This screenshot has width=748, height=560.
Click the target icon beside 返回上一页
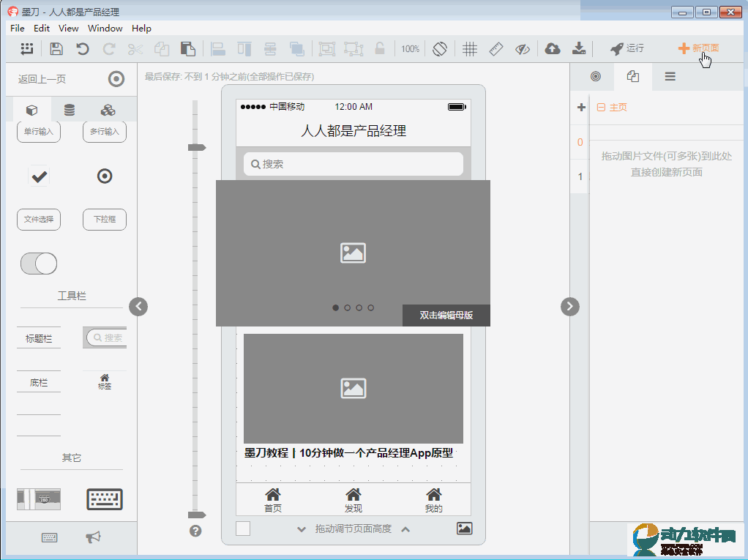coord(116,79)
